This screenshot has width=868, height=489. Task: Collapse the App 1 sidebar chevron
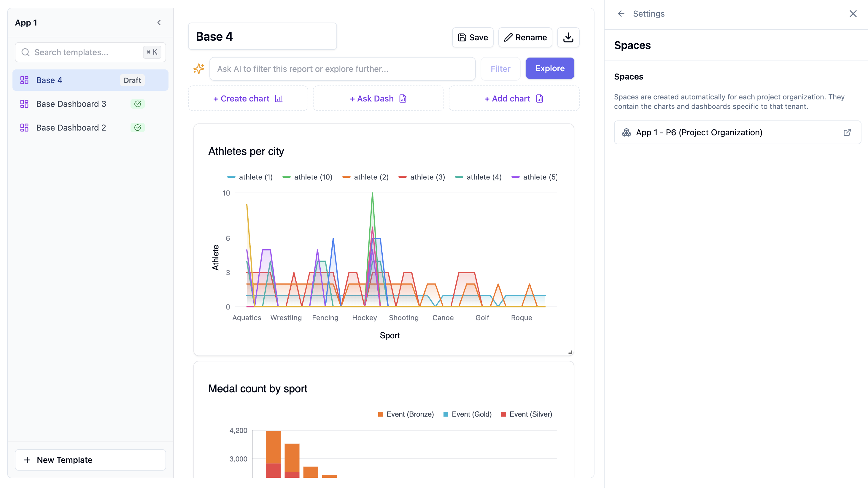tap(159, 23)
